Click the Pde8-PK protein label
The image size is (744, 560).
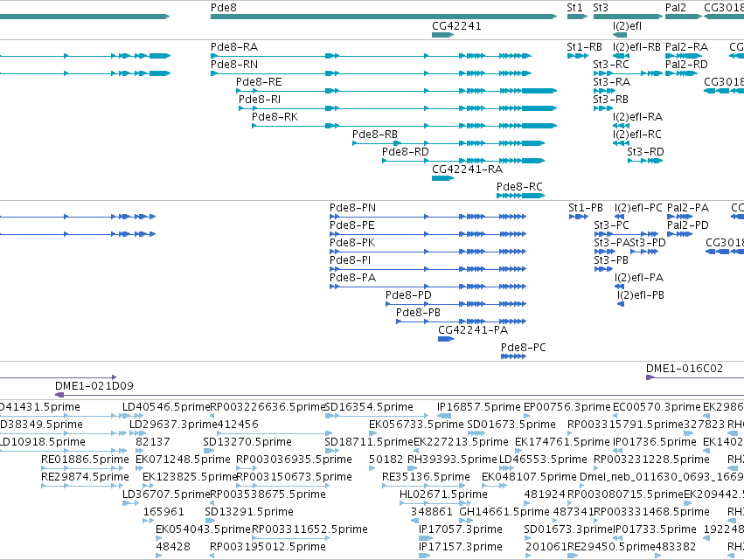point(352,243)
